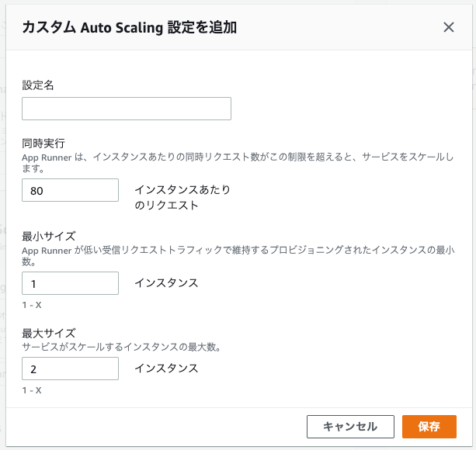The width and height of the screenshot is (476, 450).
Task: Click インスタンス unit next to 最小サイズ field
Action: (x=166, y=283)
